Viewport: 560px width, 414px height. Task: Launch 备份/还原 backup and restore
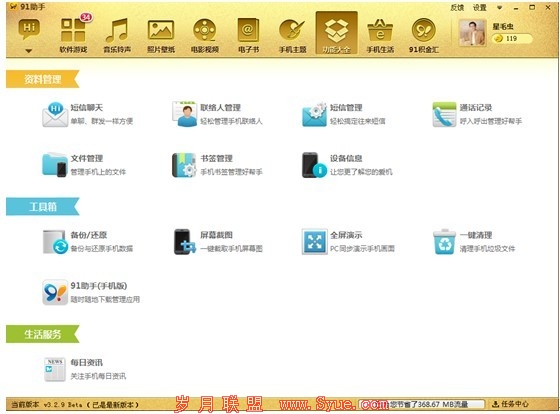click(88, 241)
